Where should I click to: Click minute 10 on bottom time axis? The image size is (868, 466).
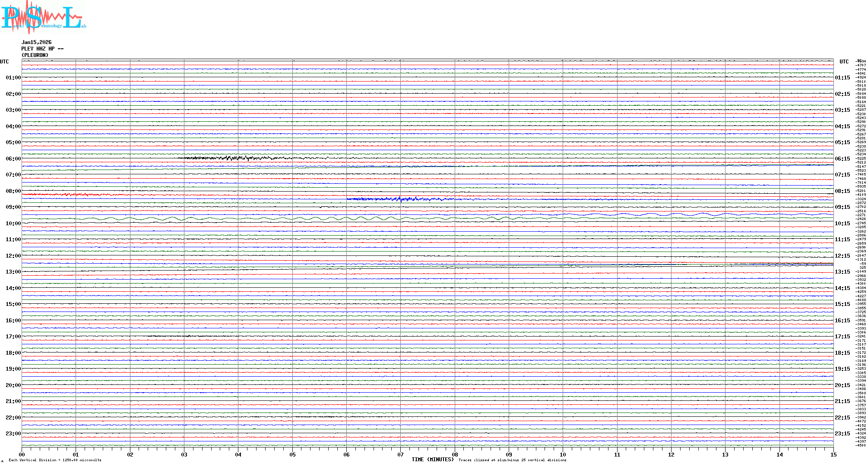click(x=563, y=454)
